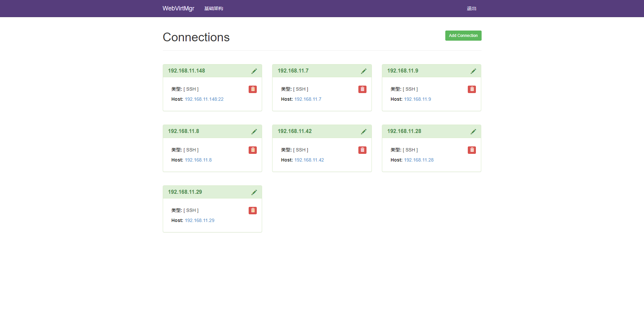644x312 pixels.
Task: Edit connection 192.168.11.8 via pencil icon
Action: click(254, 132)
